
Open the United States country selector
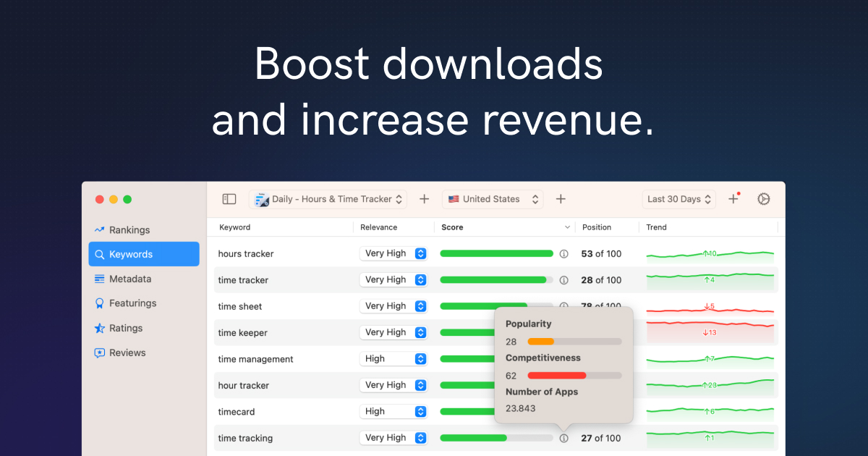[x=493, y=198]
